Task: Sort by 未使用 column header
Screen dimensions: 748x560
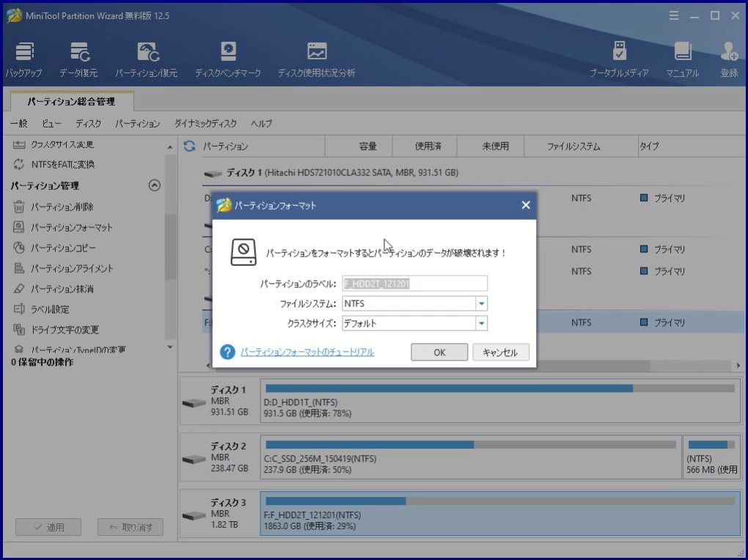Action: 491,146
